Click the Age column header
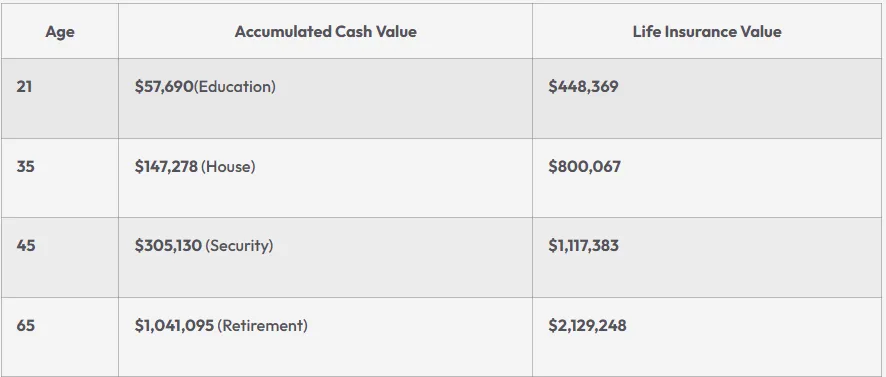886x377 pixels. pyautogui.click(x=60, y=32)
